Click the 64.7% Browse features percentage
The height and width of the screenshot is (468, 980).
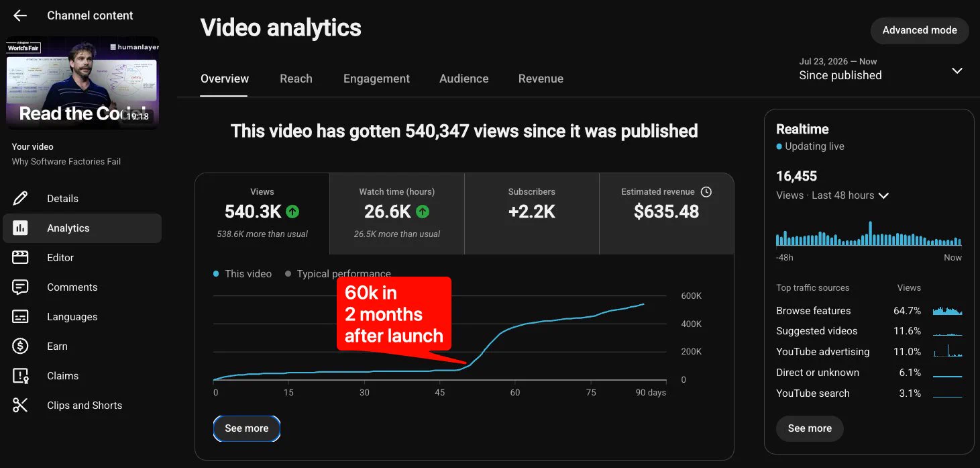(x=908, y=310)
